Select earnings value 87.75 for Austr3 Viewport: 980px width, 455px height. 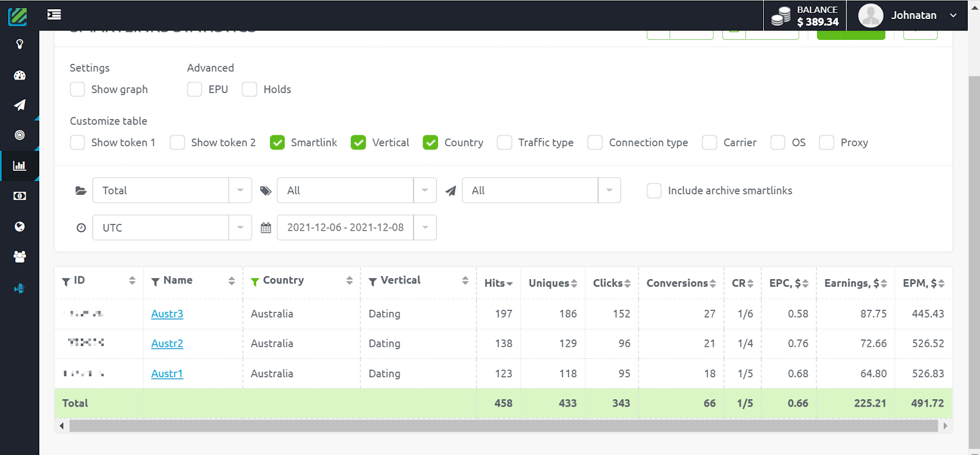873,314
